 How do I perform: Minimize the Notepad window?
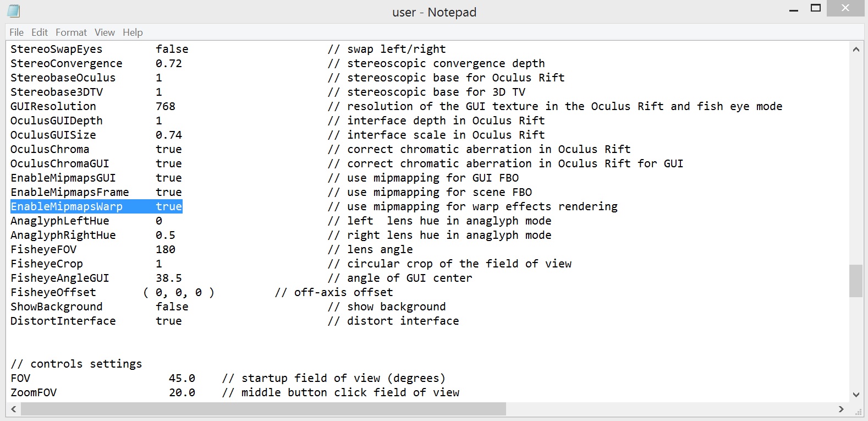coord(793,9)
